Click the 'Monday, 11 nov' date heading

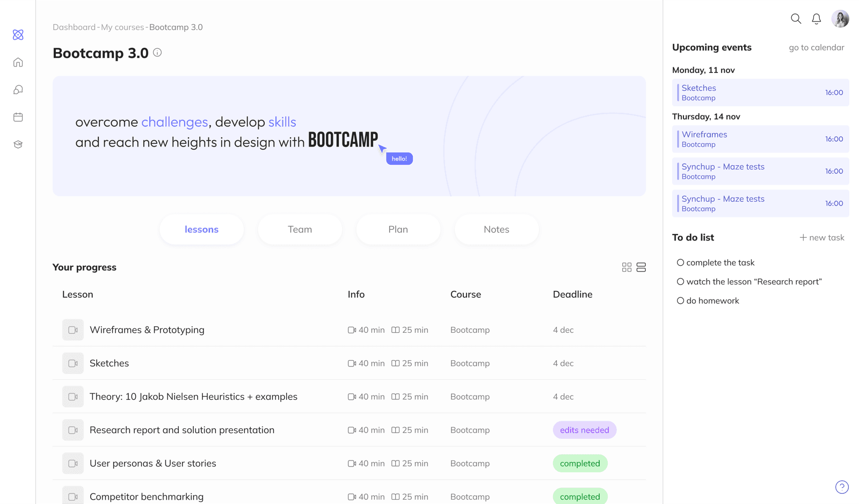pos(703,70)
